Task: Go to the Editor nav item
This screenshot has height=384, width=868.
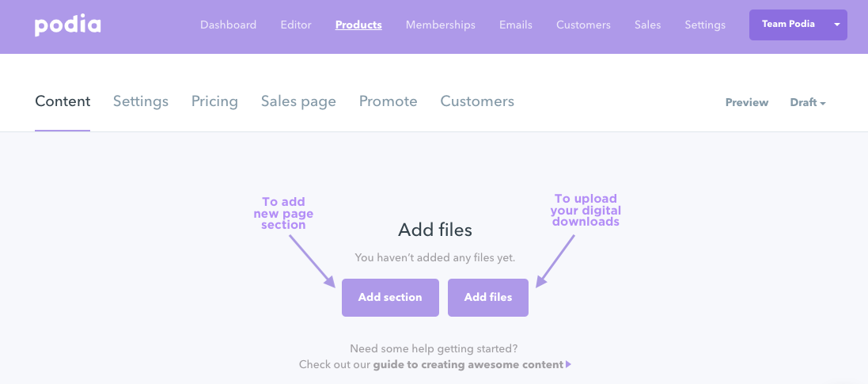Action: (x=296, y=25)
